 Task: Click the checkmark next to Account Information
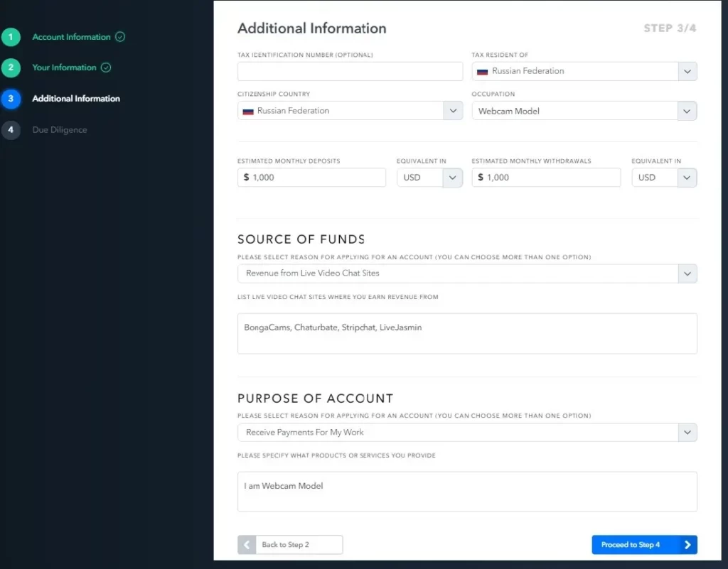119,37
